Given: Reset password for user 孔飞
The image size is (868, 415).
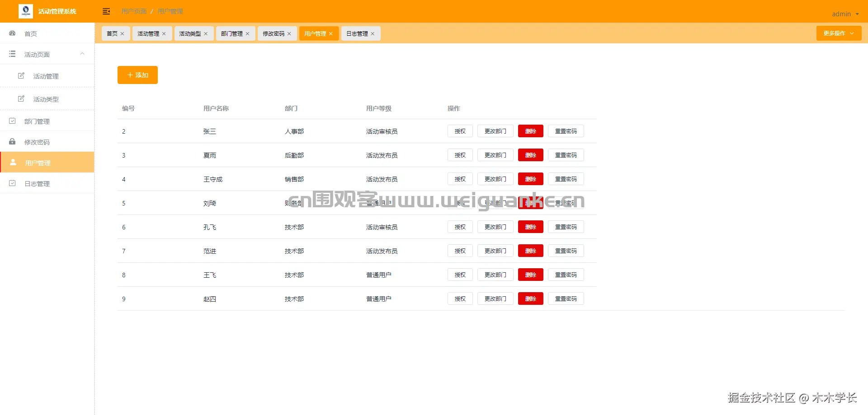Looking at the screenshot, I should click(x=566, y=227).
